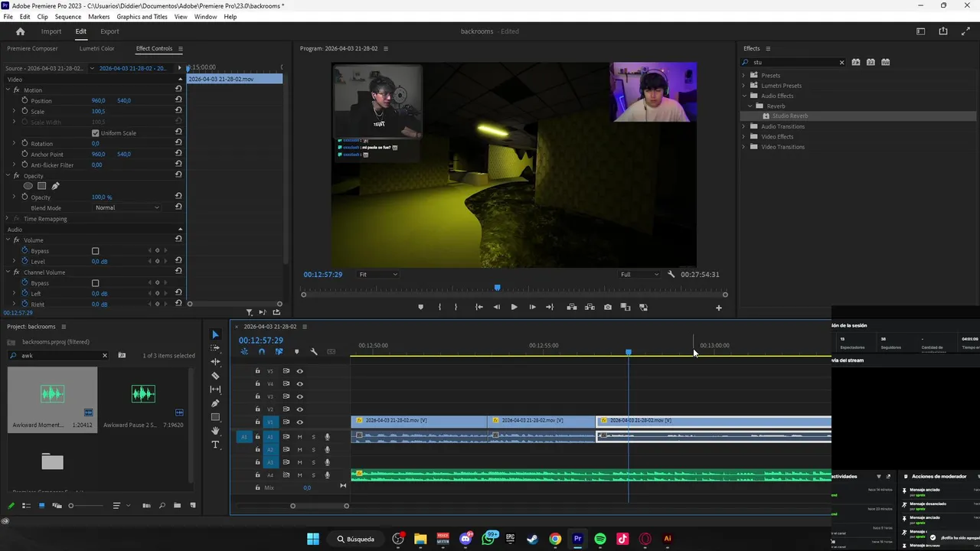Switch to the Lumetri Color tab
The width and height of the screenshot is (980, 551).
coord(96,48)
